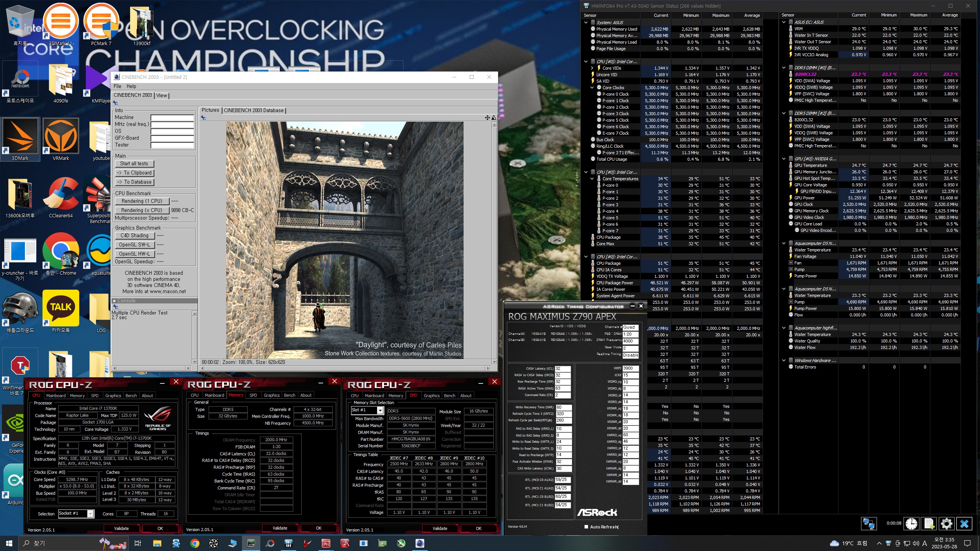
Task: Open HWiNFO remote sensor monitor network icon
Action: (x=868, y=523)
